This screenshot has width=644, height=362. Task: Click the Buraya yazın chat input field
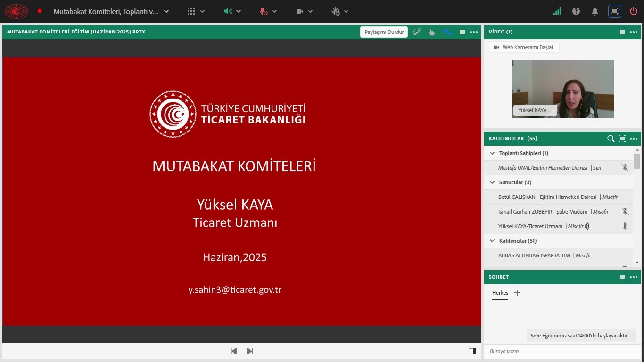click(562, 351)
